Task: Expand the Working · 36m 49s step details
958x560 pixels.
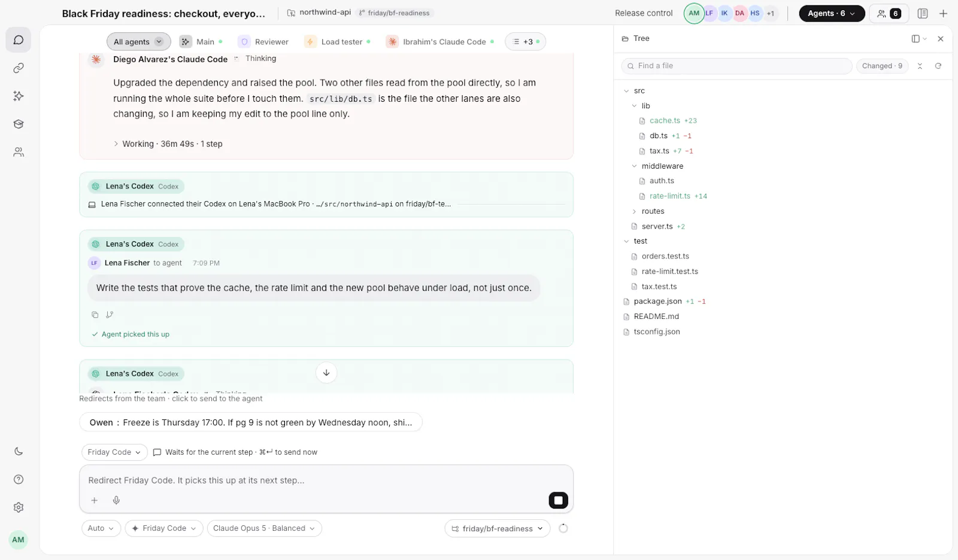Action: (168, 144)
